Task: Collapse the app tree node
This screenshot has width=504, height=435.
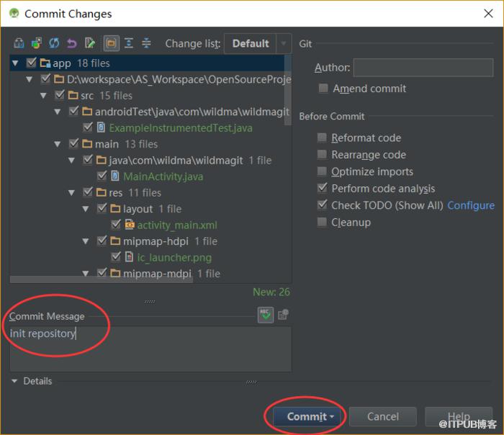Action: (x=15, y=63)
